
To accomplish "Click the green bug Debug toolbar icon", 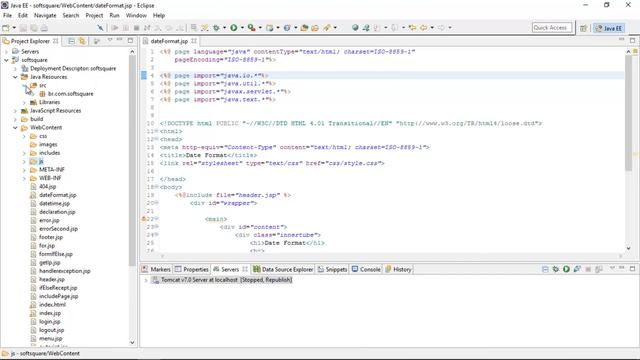I will point(216,28).
